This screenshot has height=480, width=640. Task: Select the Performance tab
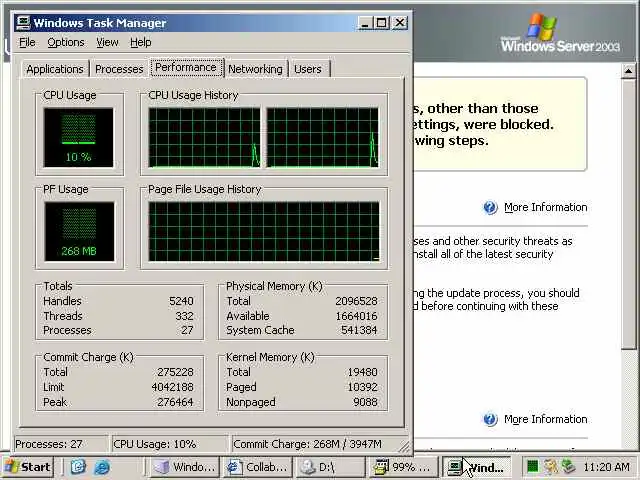click(186, 67)
